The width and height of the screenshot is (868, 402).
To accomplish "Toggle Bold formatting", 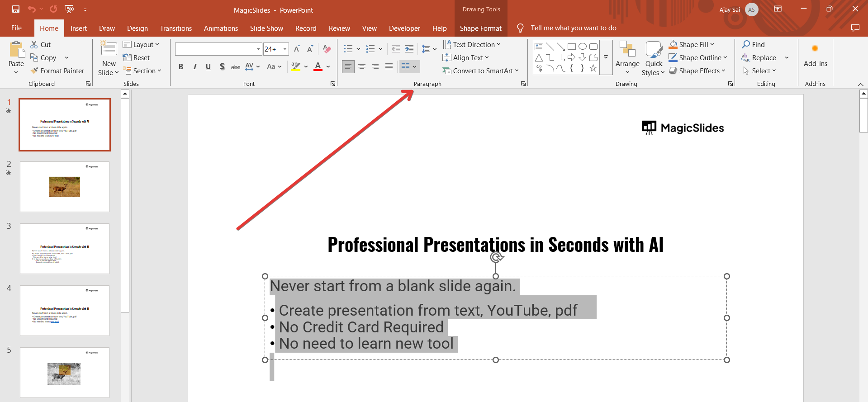I will click(181, 67).
